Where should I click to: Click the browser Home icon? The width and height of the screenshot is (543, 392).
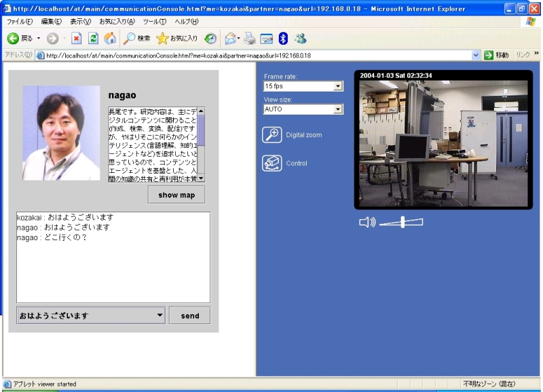pyautogui.click(x=109, y=39)
